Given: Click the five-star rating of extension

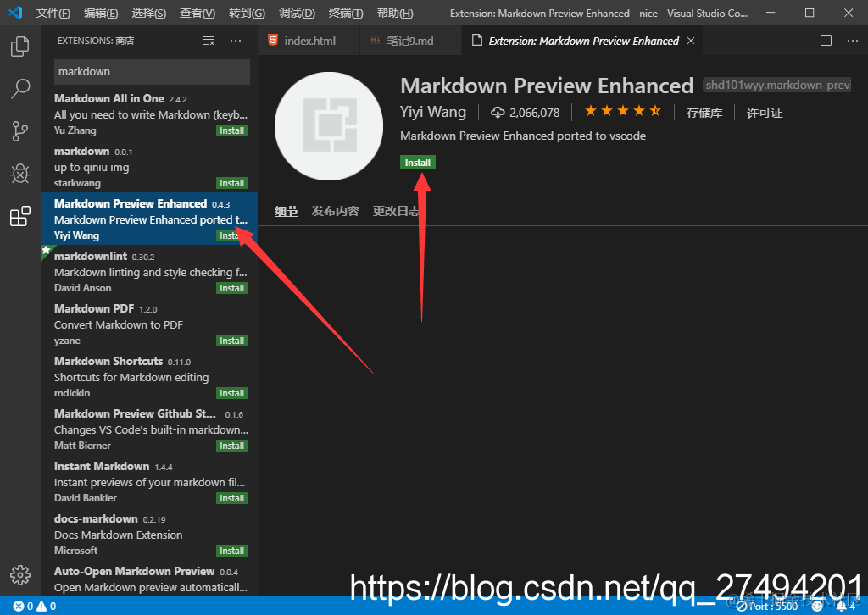Looking at the screenshot, I should point(623,112).
